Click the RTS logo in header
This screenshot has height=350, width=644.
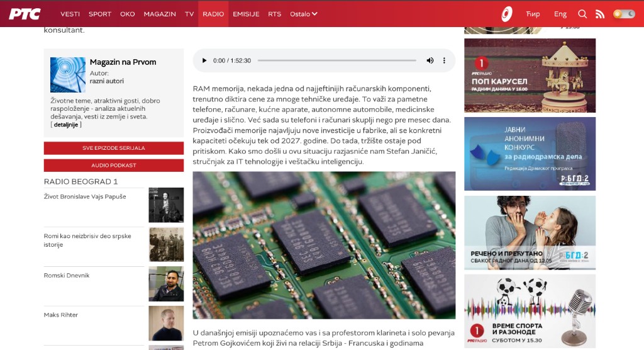pyautogui.click(x=25, y=14)
